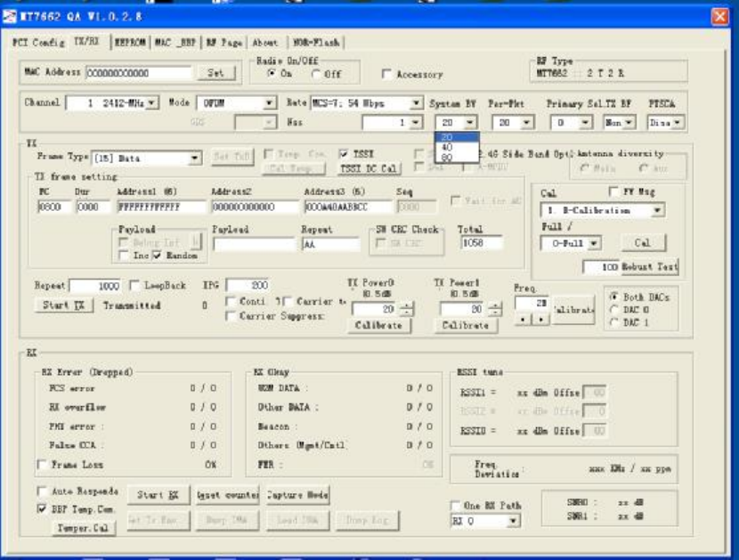
Task: Click the Capture Mode button
Action: (x=298, y=495)
